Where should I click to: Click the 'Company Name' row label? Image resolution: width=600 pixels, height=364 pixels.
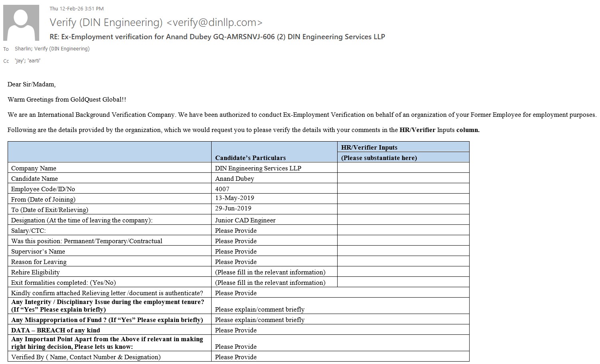(34, 168)
